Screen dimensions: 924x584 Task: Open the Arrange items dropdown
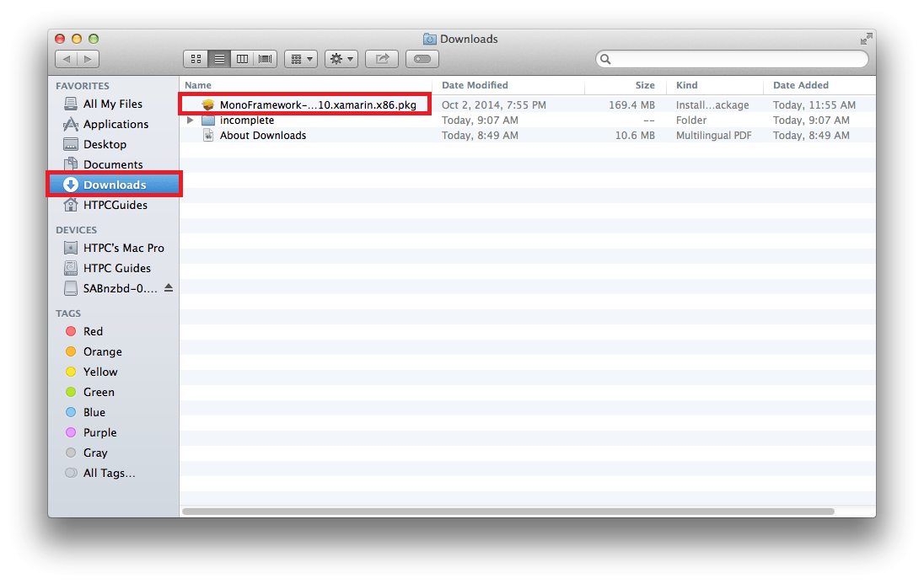tap(300, 59)
